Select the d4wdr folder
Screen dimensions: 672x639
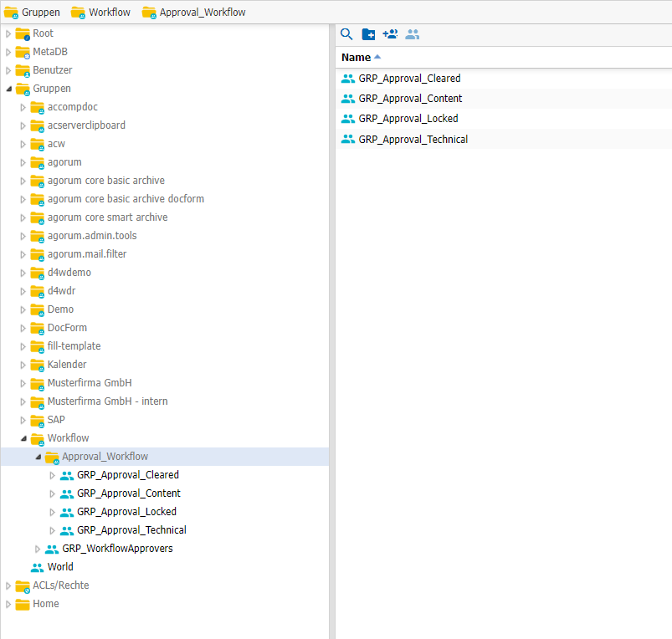[61, 291]
